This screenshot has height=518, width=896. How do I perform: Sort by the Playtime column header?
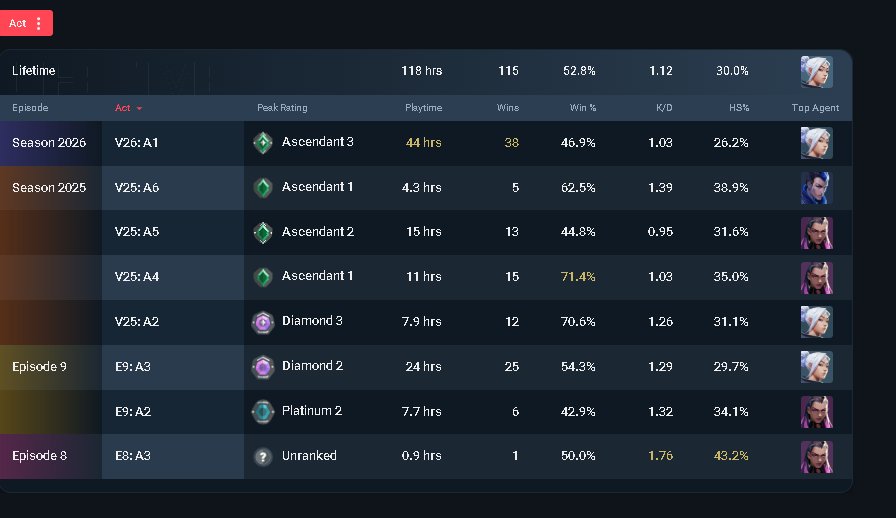[423, 107]
